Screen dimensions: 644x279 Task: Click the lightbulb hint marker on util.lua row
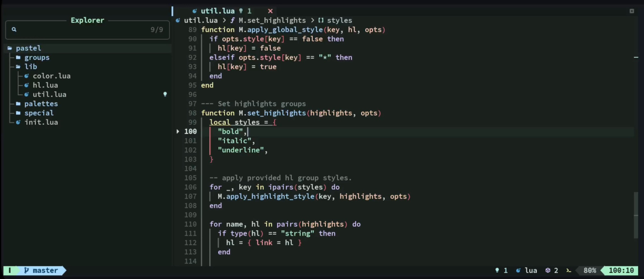165,94
